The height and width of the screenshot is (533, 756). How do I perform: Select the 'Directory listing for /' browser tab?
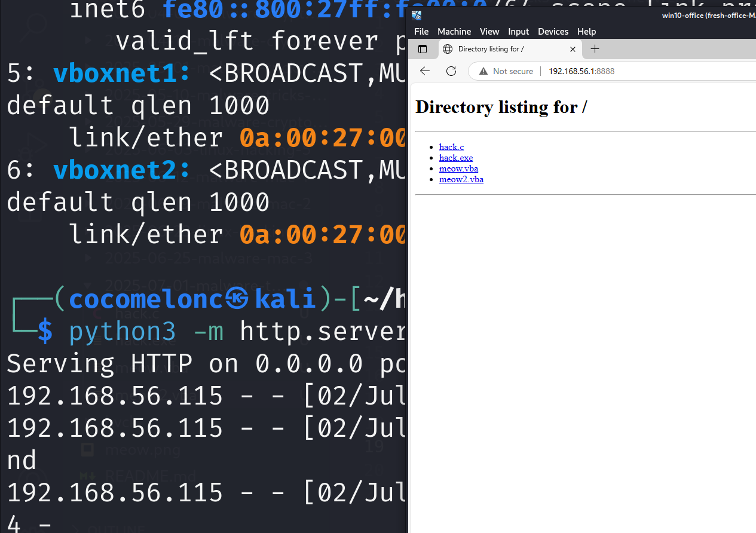[510, 49]
